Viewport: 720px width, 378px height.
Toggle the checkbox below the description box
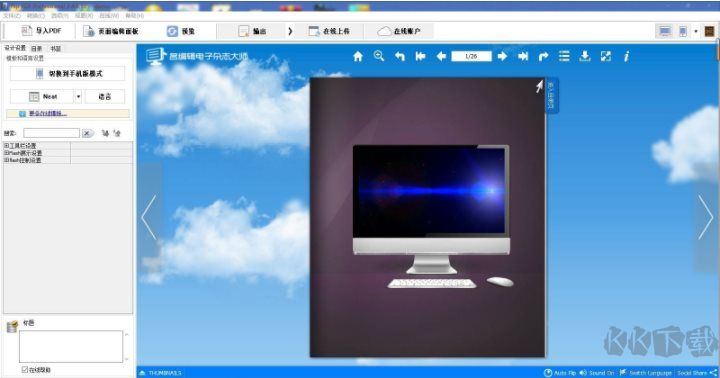coord(25,369)
